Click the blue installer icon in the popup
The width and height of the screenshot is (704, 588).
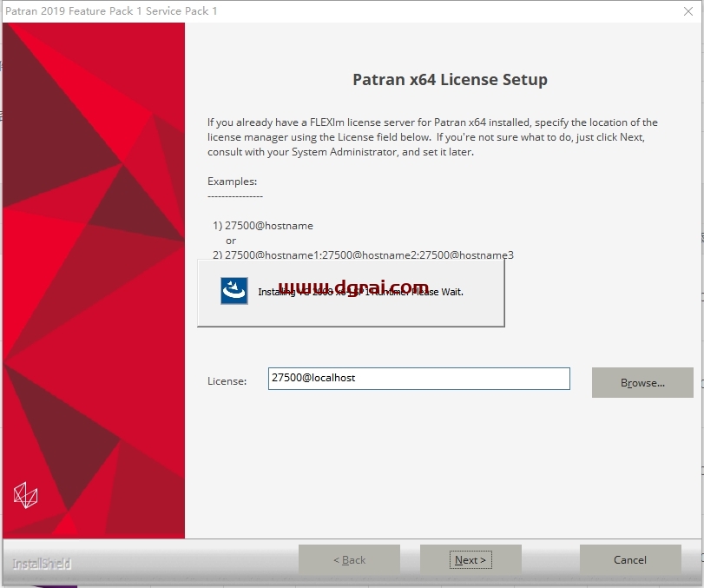click(234, 291)
